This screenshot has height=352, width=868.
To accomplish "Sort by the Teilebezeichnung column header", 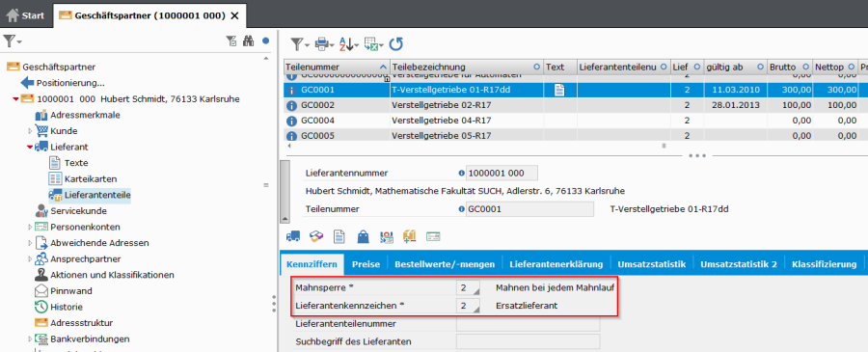I will (467, 67).
